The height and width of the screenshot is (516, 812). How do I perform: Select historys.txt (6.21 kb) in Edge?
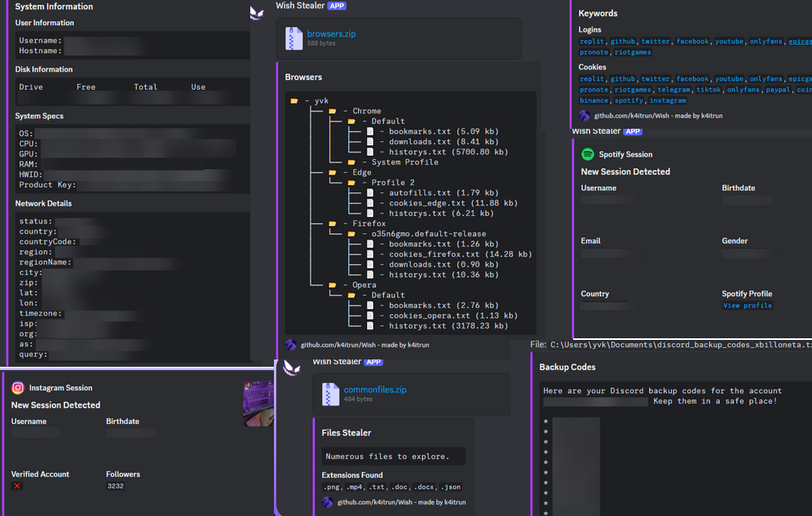click(x=442, y=214)
